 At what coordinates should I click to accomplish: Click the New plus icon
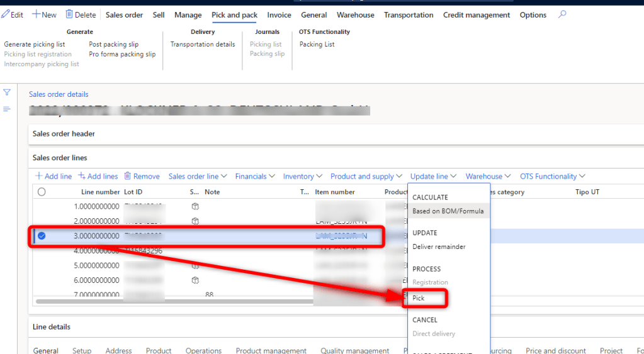[36, 14]
